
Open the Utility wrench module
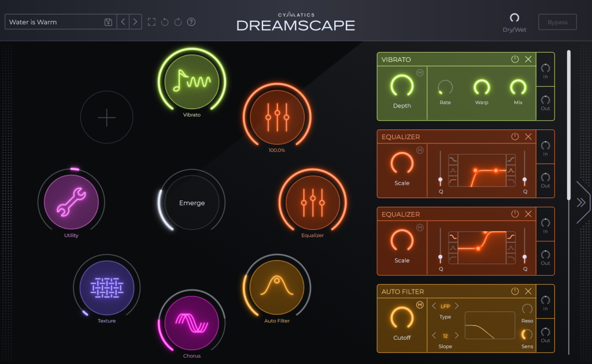point(71,203)
